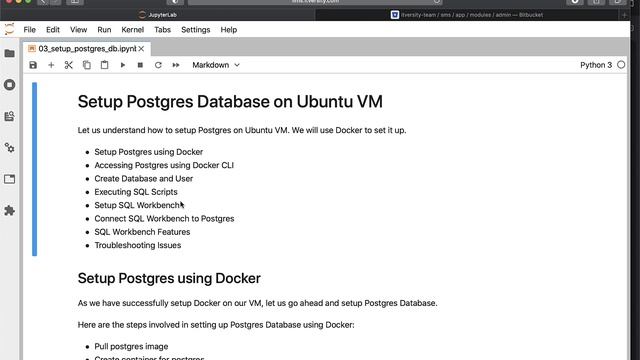Open the Kernel menu
This screenshot has height=360, width=640.
(133, 30)
